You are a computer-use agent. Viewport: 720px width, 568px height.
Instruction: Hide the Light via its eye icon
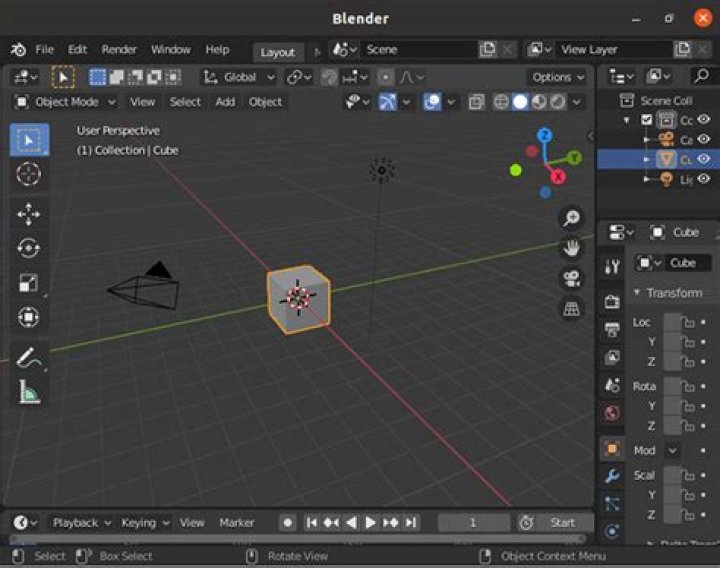tap(704, 178)
